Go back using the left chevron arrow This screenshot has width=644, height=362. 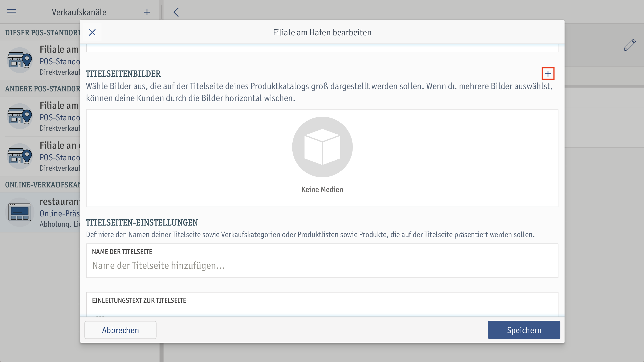176,12
